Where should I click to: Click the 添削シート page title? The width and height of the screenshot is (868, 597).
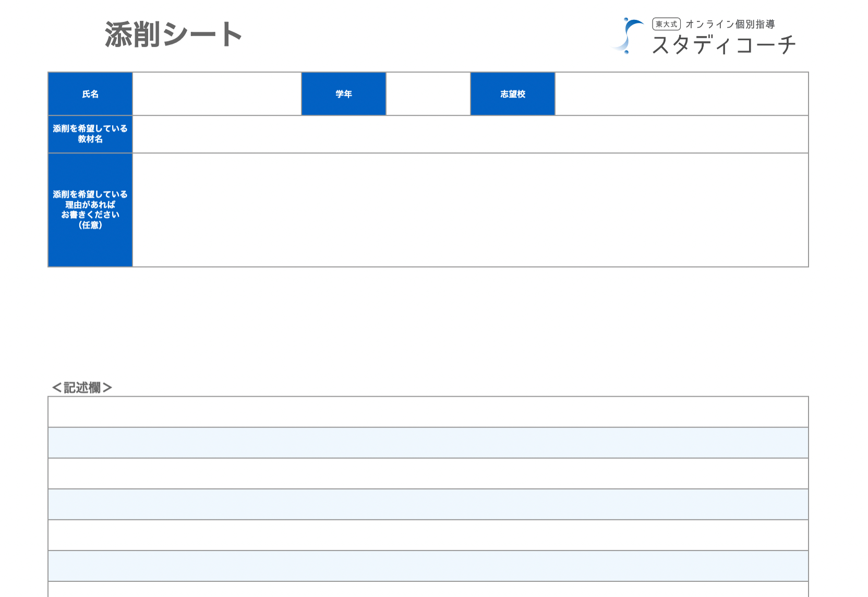point(173,35)
